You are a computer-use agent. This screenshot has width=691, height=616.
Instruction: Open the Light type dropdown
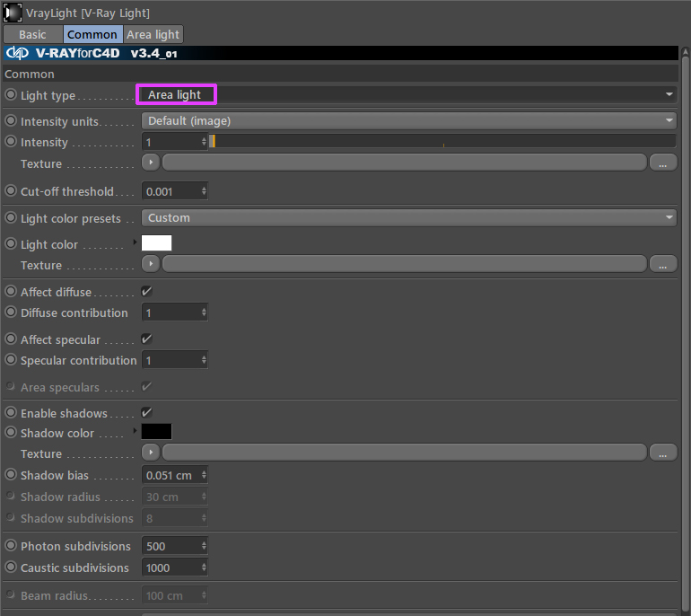(x=409, y=94)
